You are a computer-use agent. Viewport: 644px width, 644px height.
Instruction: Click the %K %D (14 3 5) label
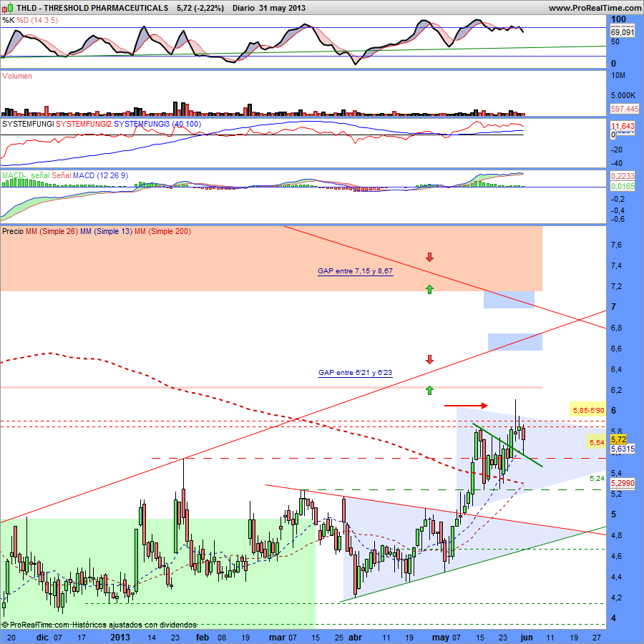30,20
